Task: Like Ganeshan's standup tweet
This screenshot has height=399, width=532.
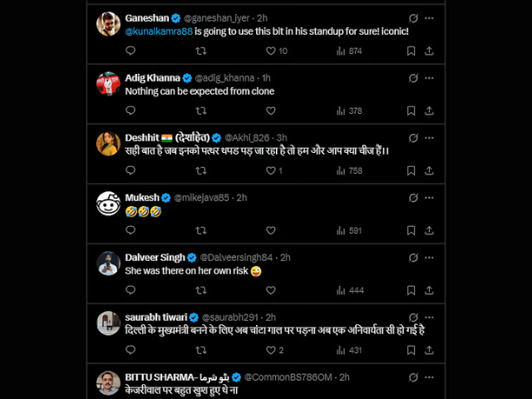Action: 270,51
